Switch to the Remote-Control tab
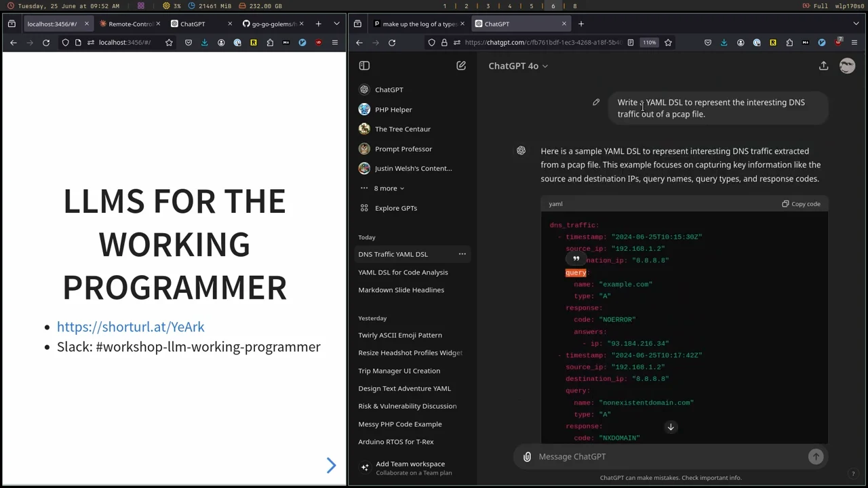Screen dimensions: 868x488 pos(130,24)
